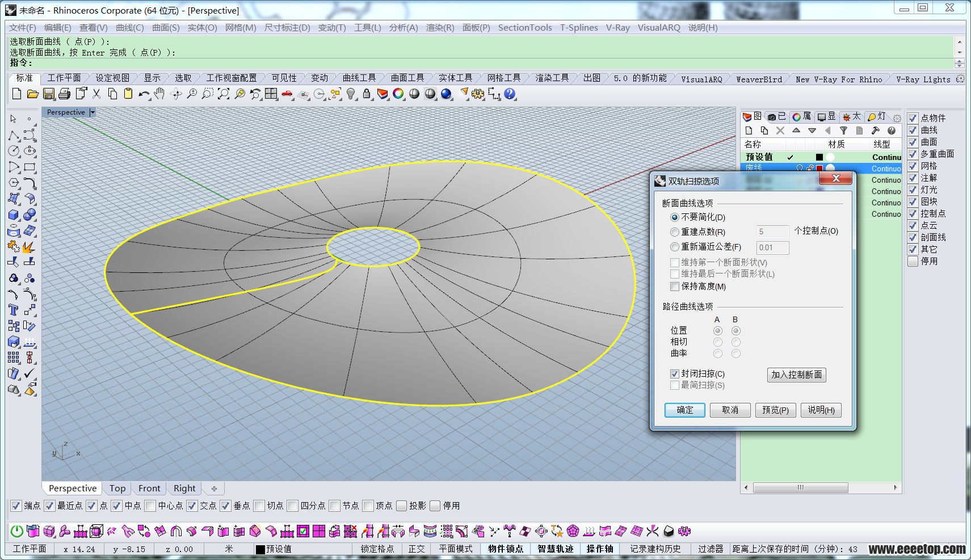Click the red color swatch of selected layer

coord(819,169)
